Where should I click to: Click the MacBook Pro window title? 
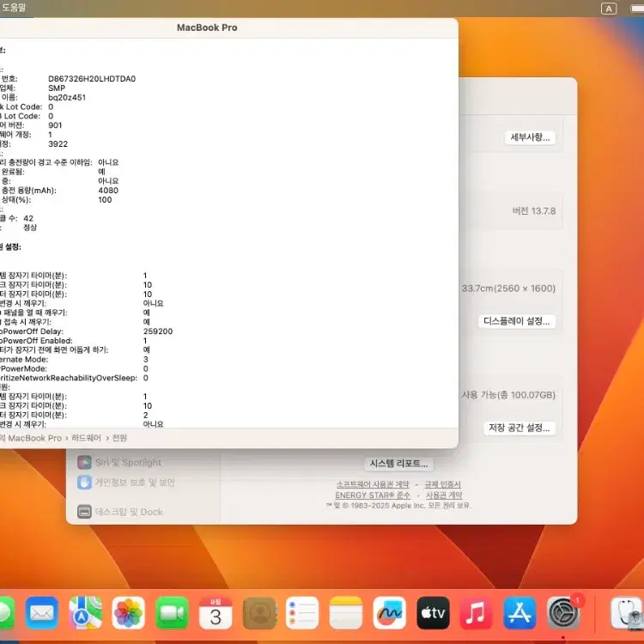[207, 27]
